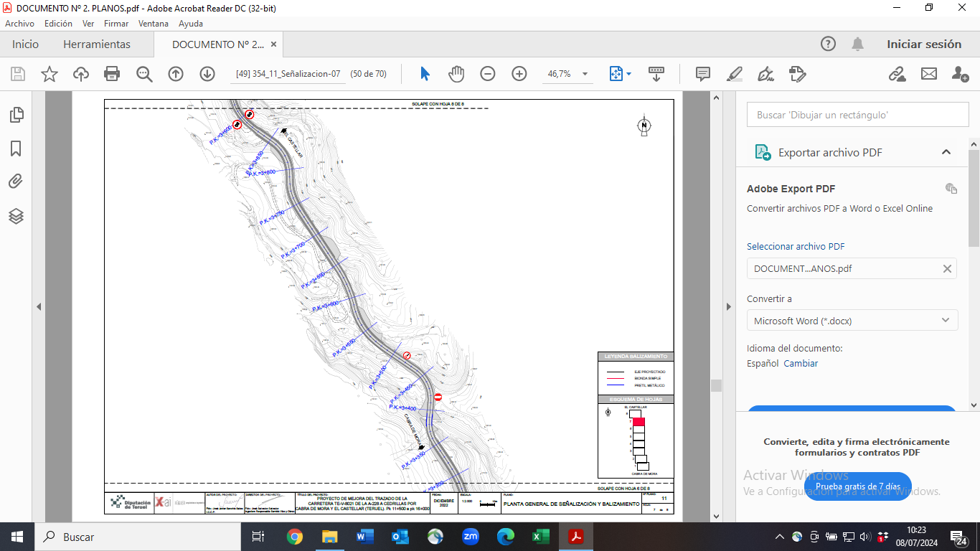Open Microsoft Word from the taskbar
This screenshot has height=551, width=980.
(x=364, y=537)
